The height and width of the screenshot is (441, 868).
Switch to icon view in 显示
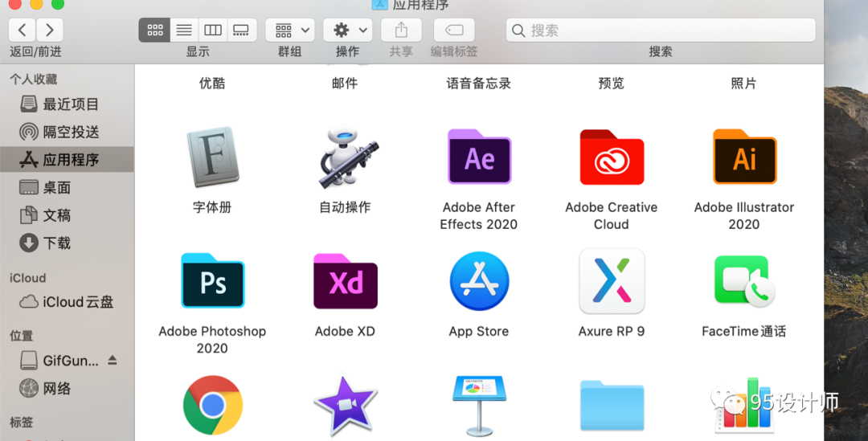click(154, 30)
